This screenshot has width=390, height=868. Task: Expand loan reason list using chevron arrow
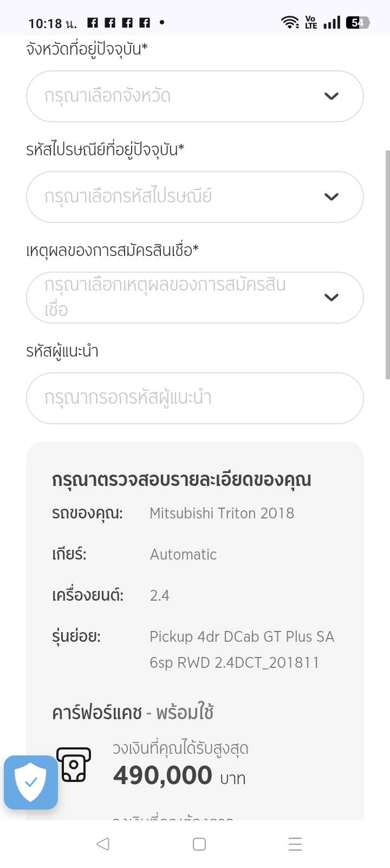coord(331,298)
